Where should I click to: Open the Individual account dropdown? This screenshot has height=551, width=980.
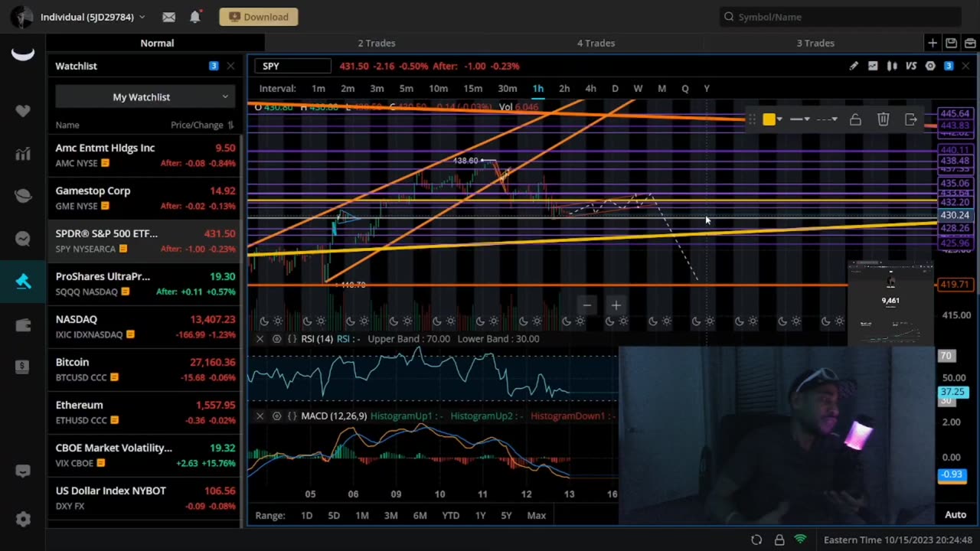click(x=93, y=17)
